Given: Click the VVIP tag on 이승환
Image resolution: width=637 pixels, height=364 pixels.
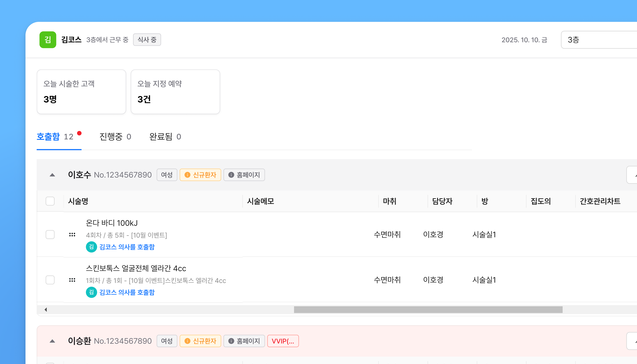Looking at the screenshot, I should click(283, 341).
